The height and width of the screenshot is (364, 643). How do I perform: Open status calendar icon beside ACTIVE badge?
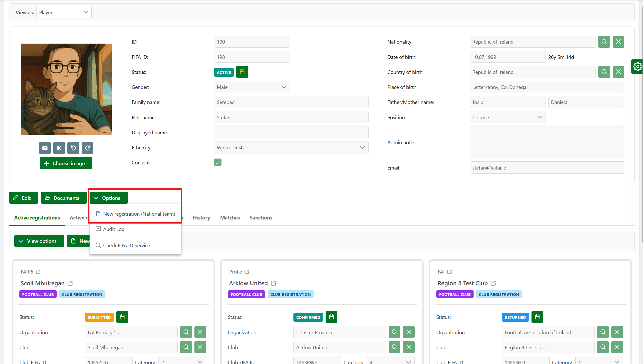click(x=242, y=72)
